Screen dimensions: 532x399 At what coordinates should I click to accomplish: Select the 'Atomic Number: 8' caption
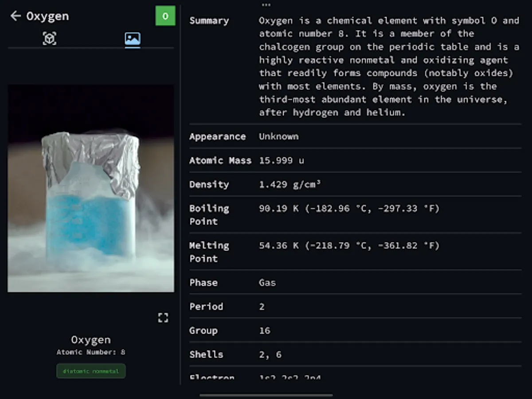(x=91, y=352)
